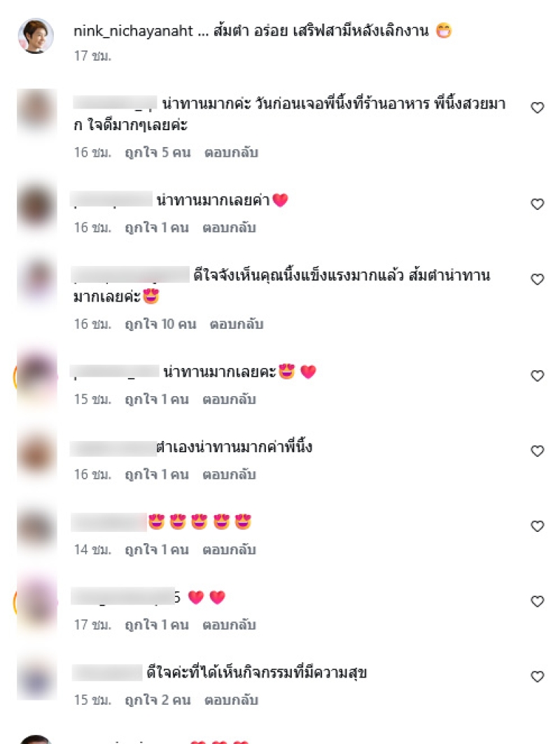
Task: Reply to the comment with 10 likes
Action: pyautogui.click(x=237, y=324)
